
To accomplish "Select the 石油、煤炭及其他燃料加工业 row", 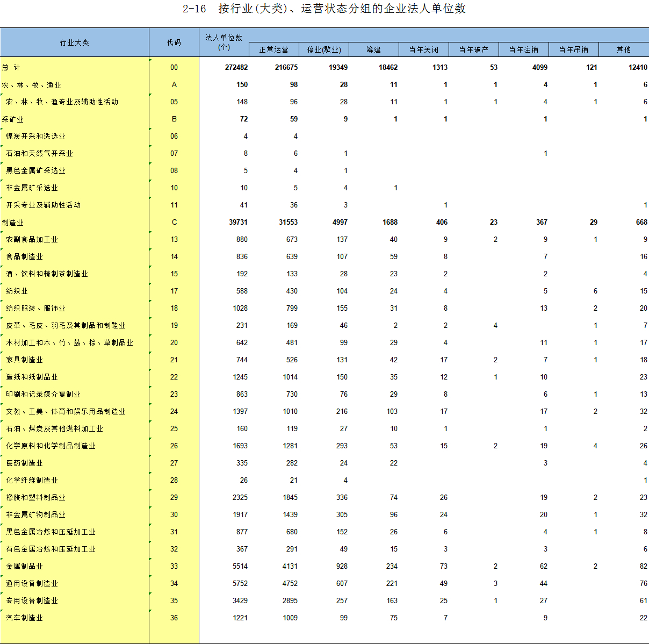I will [x=55, y=428].
